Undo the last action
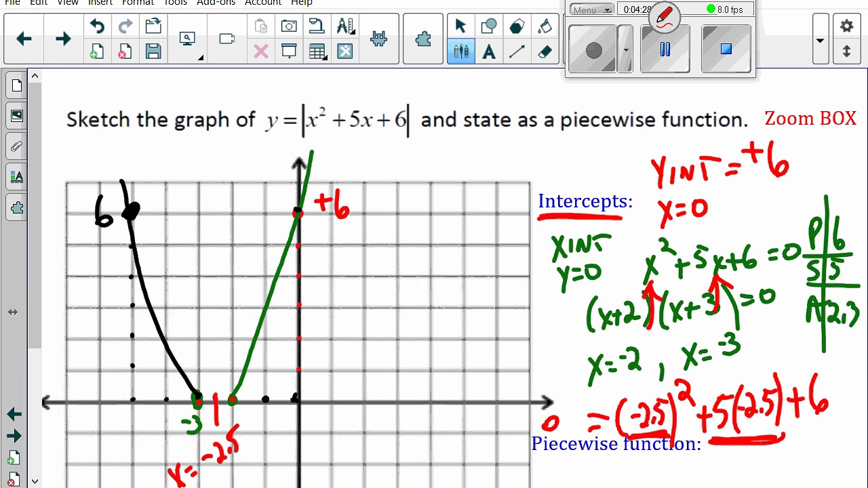The width and height of the screenshot is (868, 488). [x=97, y=26]
